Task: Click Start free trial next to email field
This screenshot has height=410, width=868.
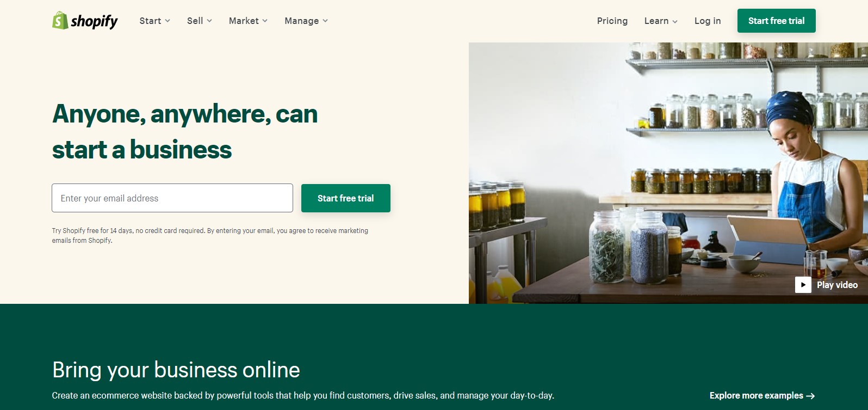Action: coord(346,198)
